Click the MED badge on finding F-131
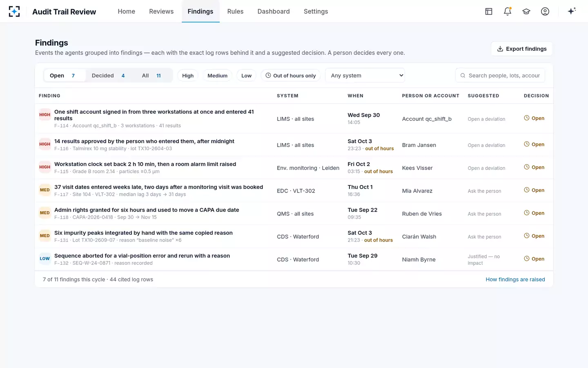Screen dimensions: 588x368 pyautogui.click(x=45, y=236)
